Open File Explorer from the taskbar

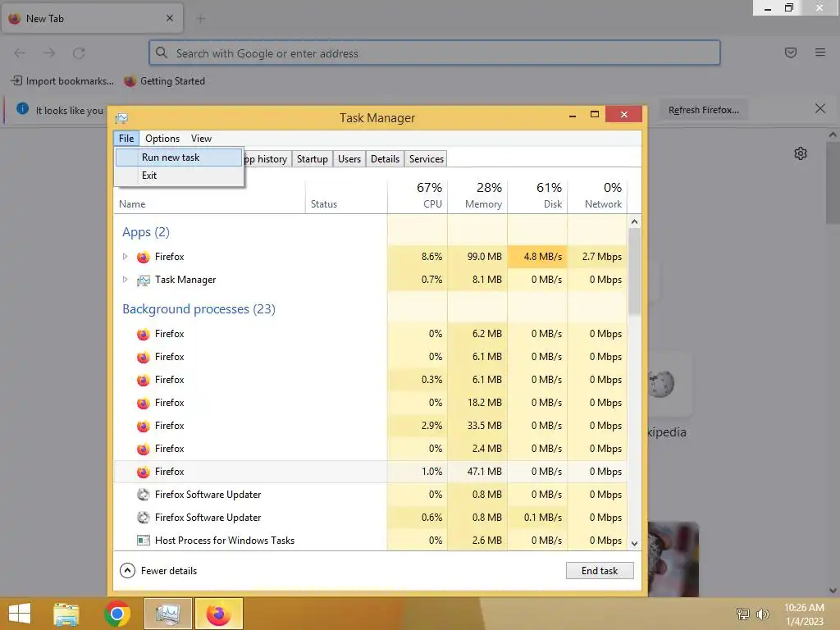pyautogui.click(x=66, y=614)
